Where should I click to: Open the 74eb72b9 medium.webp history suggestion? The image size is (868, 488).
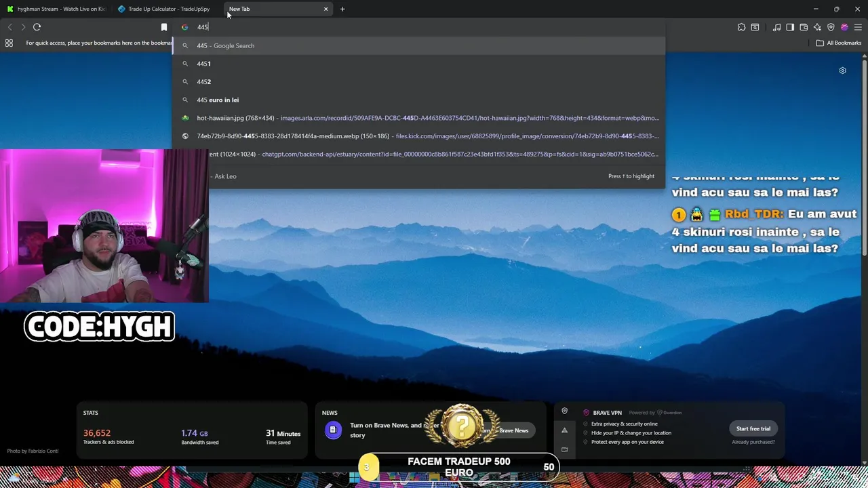click(x=419, y=136)
